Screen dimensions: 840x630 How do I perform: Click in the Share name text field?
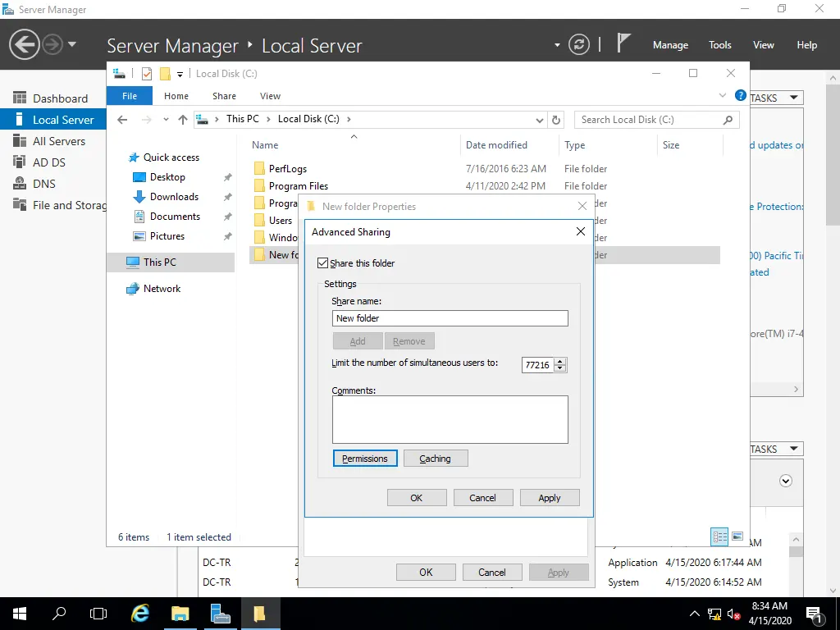[450, 318]
